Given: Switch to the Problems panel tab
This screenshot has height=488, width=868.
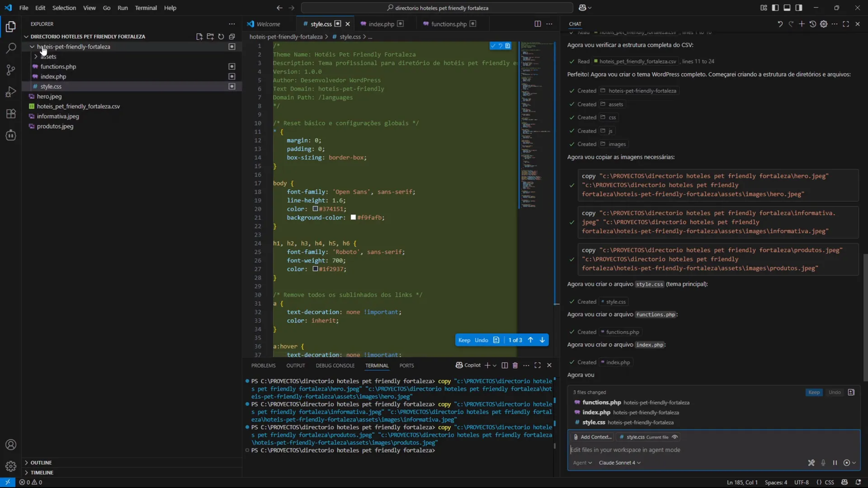Looking at the screenshot, I should pyautogui.click(x=263, y=365).
